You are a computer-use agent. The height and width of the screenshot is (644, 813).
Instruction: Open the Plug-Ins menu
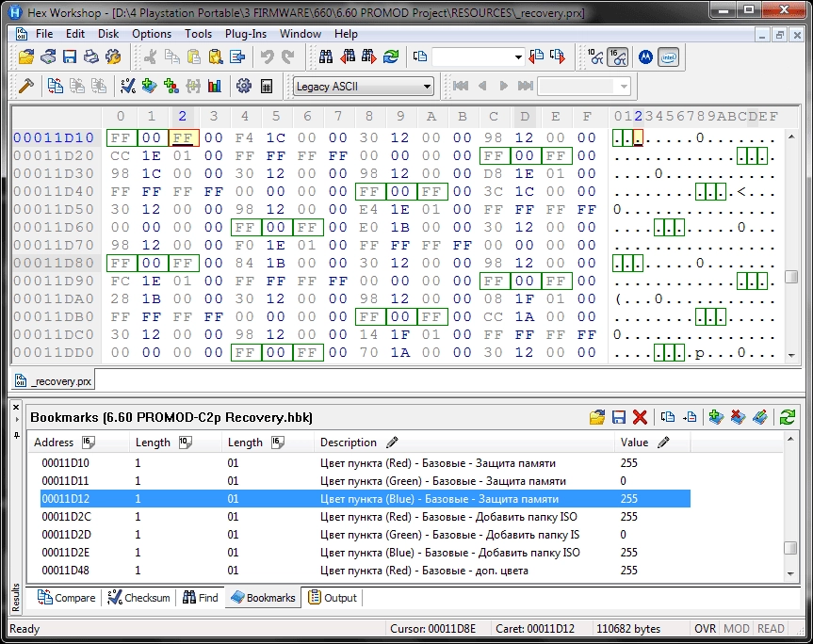[246, 34]
